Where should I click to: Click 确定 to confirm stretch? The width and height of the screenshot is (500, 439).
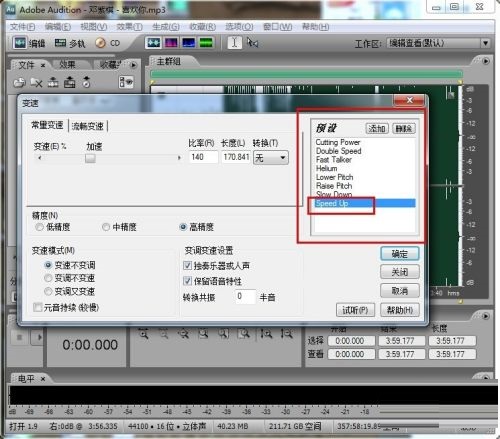point(400,254)
